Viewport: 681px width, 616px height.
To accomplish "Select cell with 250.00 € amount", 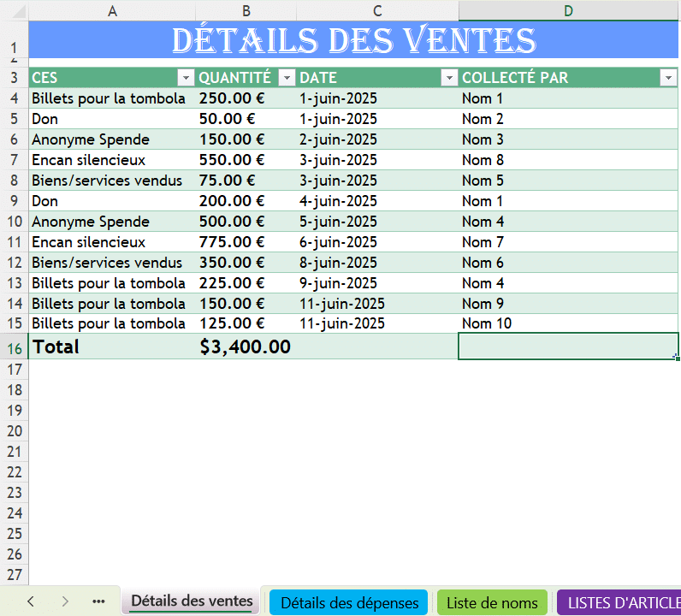I will coord(246,98).
